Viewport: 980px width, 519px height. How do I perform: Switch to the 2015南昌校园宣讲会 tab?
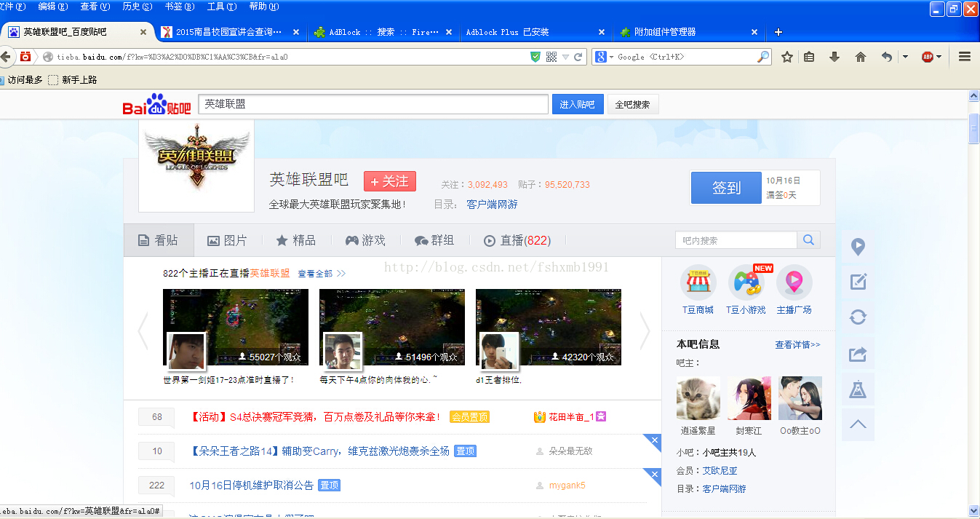coord(229,32)
